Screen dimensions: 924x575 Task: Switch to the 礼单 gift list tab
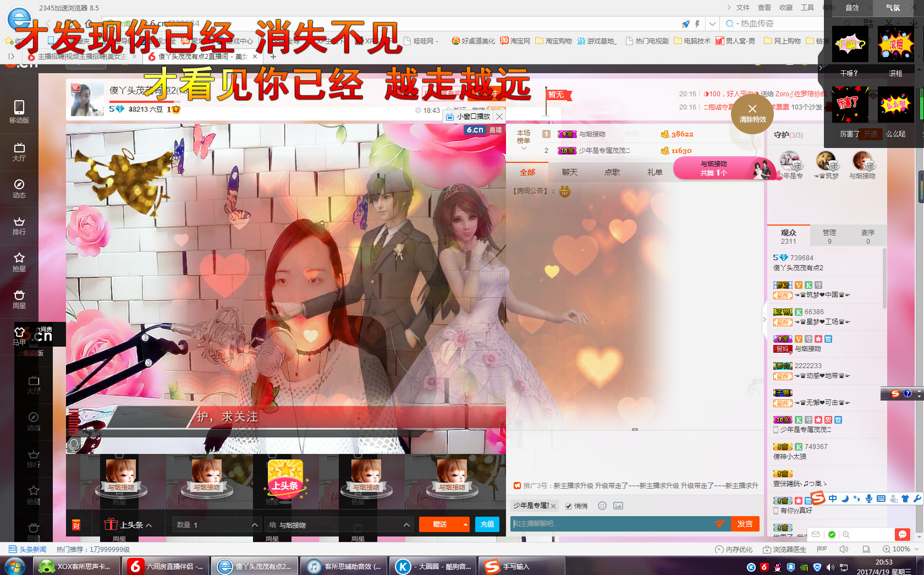point(654,172)
